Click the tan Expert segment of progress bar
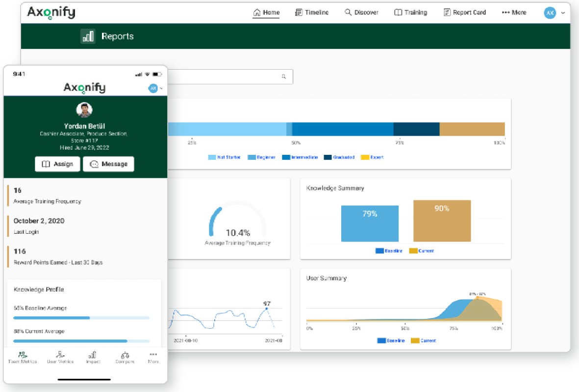This screenshot has height=392, width=579. click(472, 129)
